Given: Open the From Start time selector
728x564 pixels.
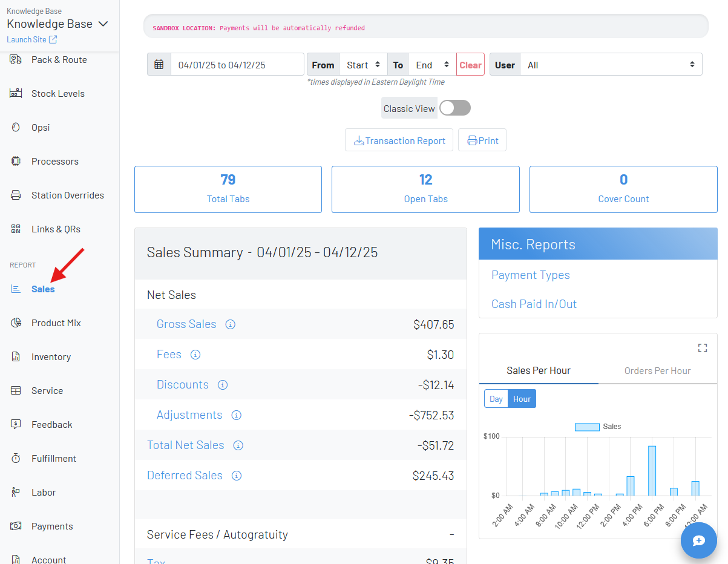Looking at the screenshot, I should tap(363, 64).
